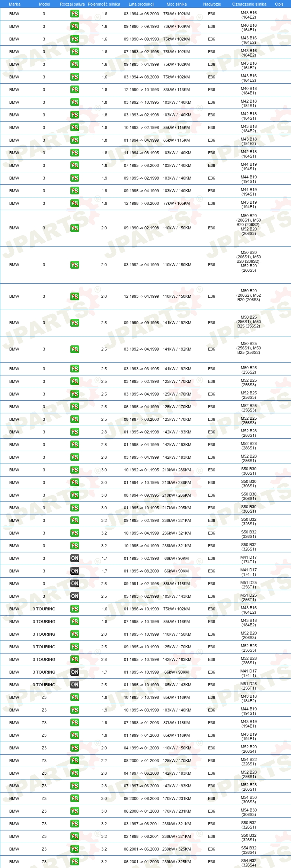
Task: Click the ON icon in the 1.7 01.1995 -> 08.2000 row
Action: 74,571
